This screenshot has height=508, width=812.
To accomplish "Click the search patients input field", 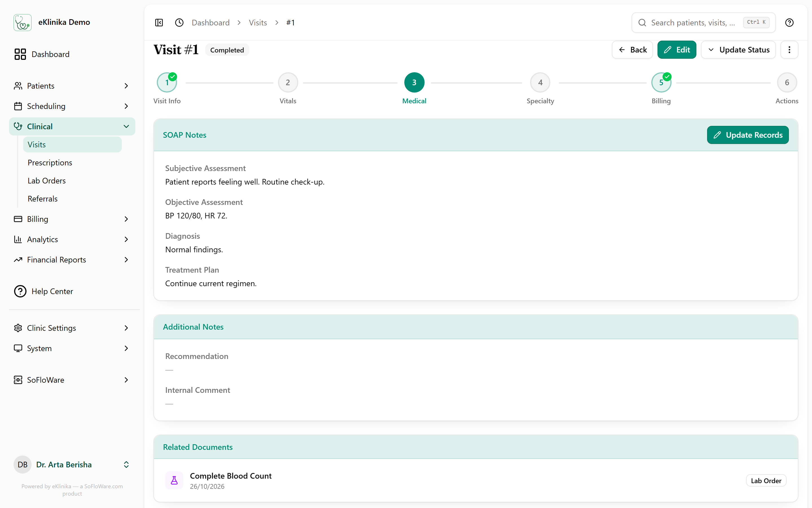I will coord(703,23).
